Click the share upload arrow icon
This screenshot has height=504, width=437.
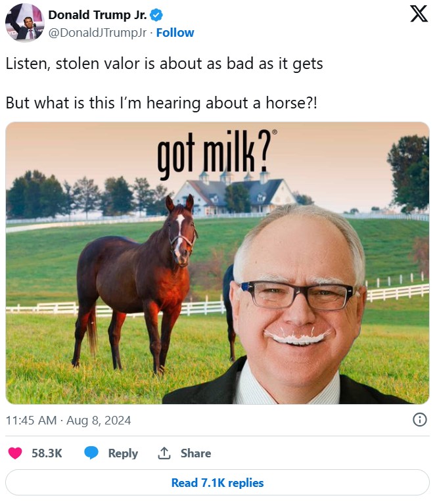[164, 453]
